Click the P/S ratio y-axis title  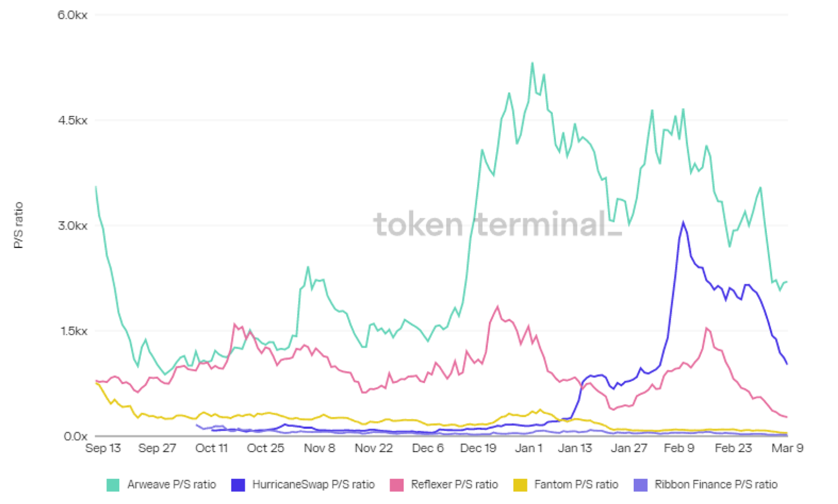click(x=18, y=225)
